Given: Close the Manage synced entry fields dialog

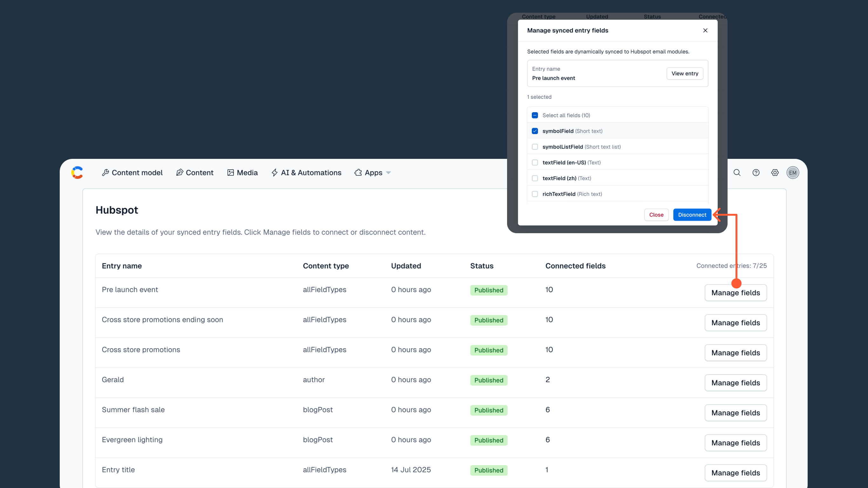Looking at the screenshot, I should [x=705, y=30].
